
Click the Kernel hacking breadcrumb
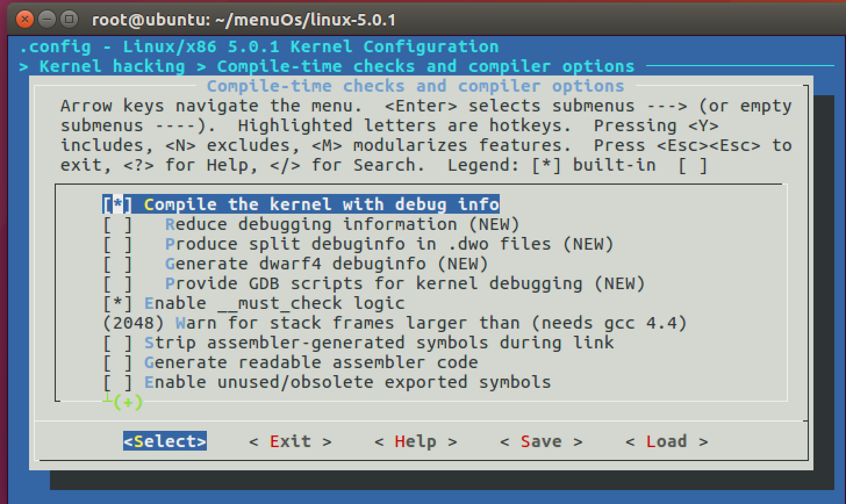click(112, 66)
